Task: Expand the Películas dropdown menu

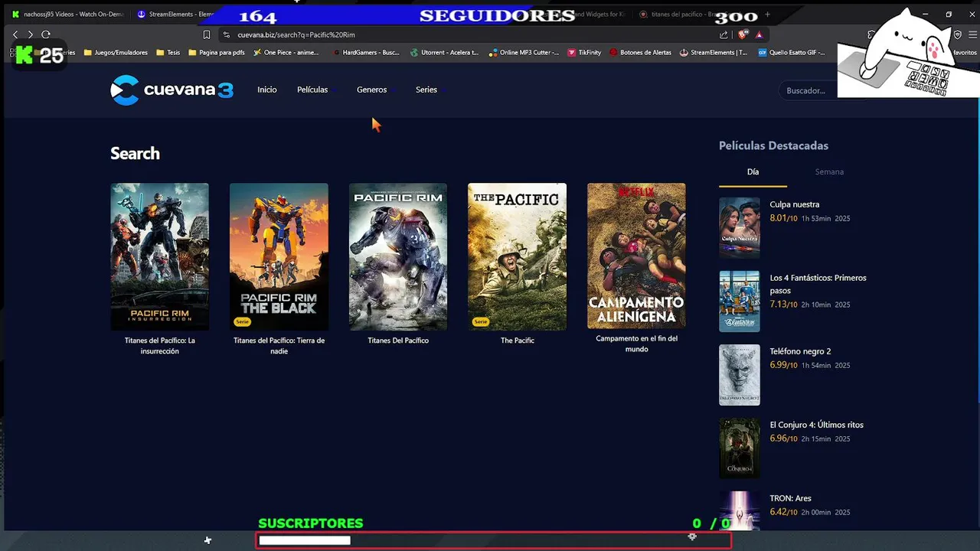Action: coord(315,90)
